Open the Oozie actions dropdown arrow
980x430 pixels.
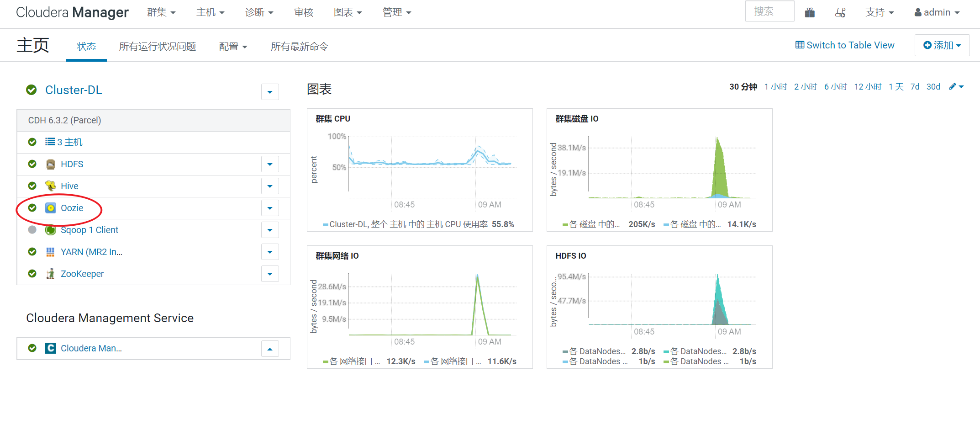click(270, 208)
